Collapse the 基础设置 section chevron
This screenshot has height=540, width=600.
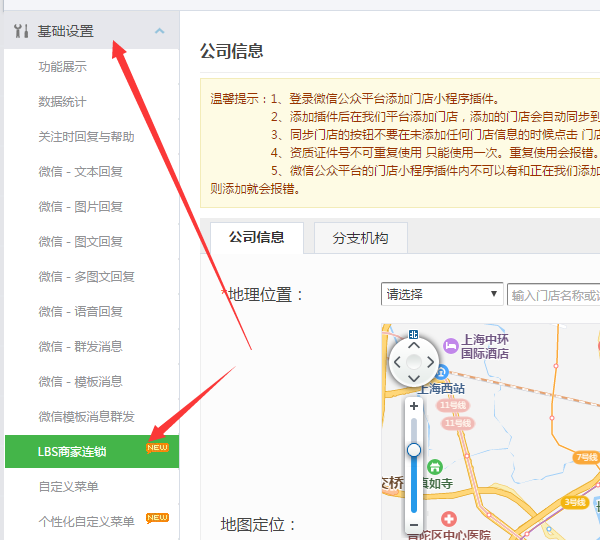[x=160, y=31]
